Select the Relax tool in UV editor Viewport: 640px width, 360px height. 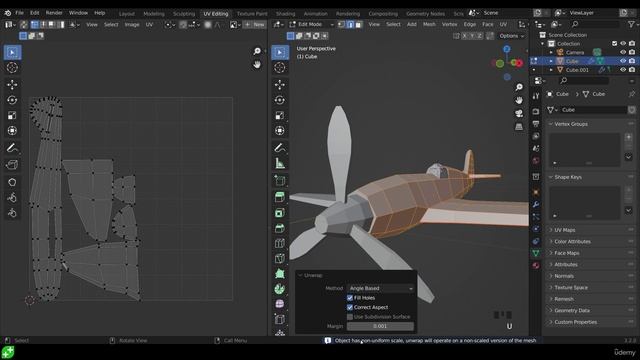[12, 198]
